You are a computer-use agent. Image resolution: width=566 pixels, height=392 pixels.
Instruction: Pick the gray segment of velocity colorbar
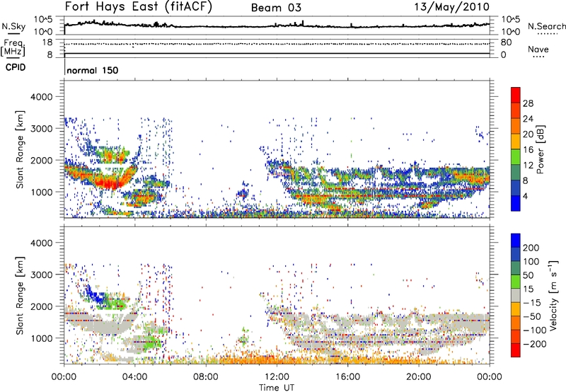[516, 296]
